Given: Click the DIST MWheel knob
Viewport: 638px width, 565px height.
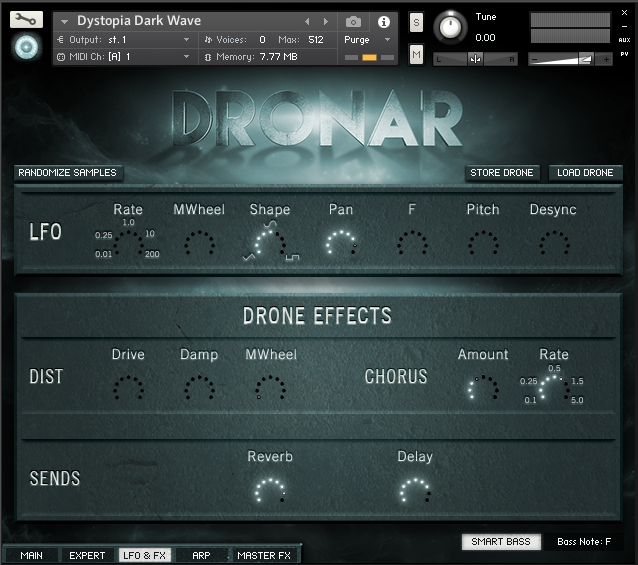Looking at the screenshot, I should pyautogui.click(x=271, y=390).
